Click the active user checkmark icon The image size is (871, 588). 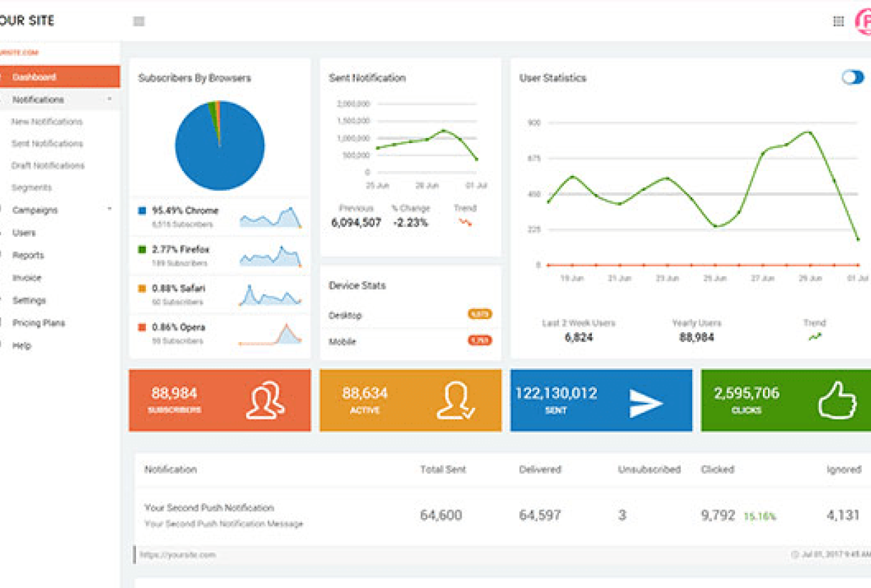pos(455,400)
